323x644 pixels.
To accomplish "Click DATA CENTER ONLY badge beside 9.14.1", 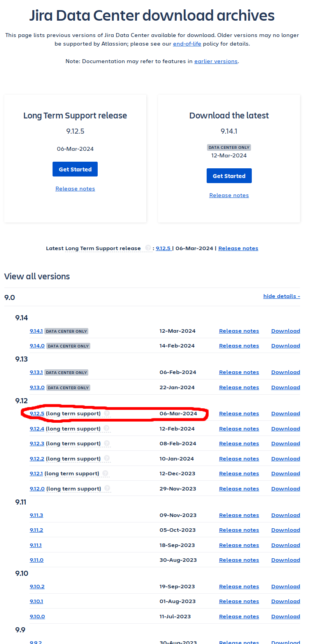I will click(x=67, y=331).
